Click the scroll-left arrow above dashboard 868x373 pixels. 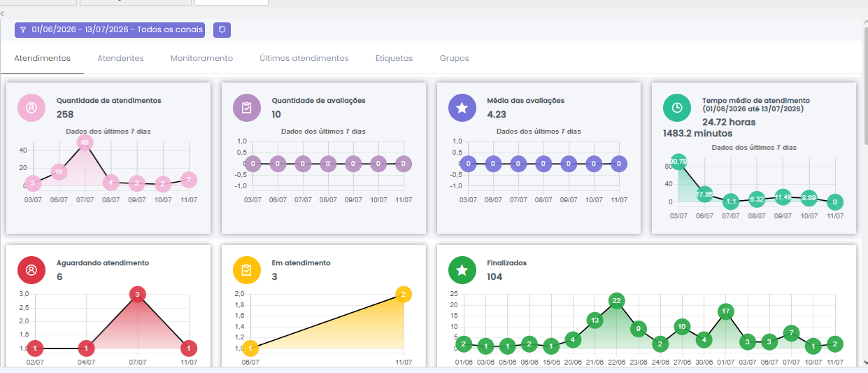(3, 13)
